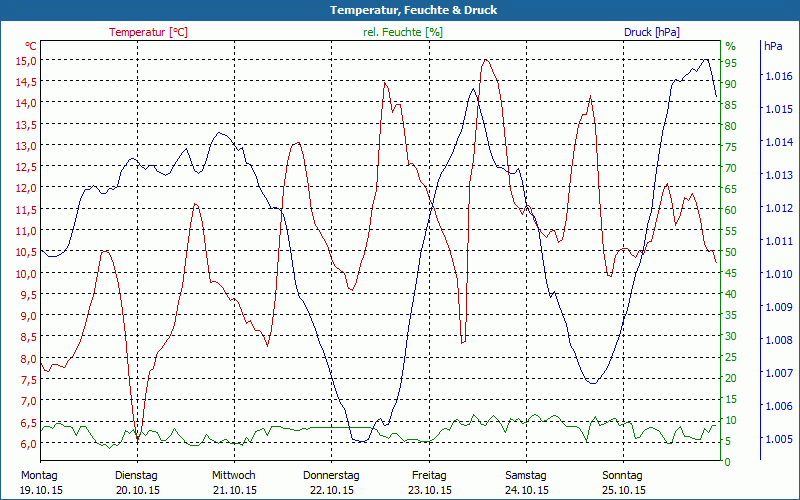Pick the "Mittwoch" day label
The width and height of the screenshot is (800, 500).
pos(233,475)
